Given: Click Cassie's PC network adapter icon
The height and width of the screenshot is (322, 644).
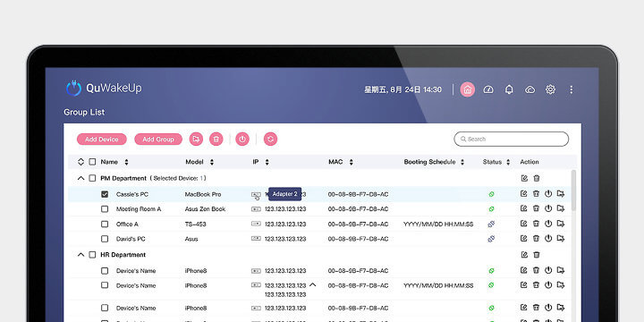Looking at the screenshot, I should (x=256, y=194).
